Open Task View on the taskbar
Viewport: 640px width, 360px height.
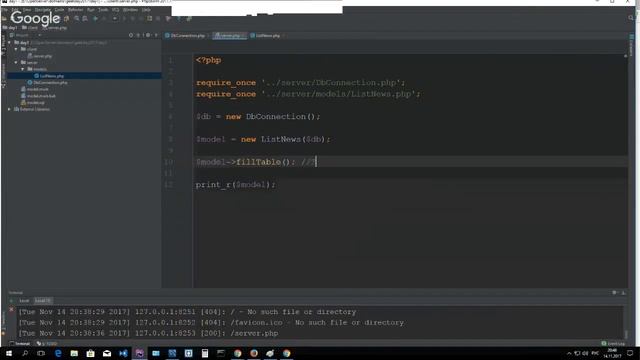(41, 353)
